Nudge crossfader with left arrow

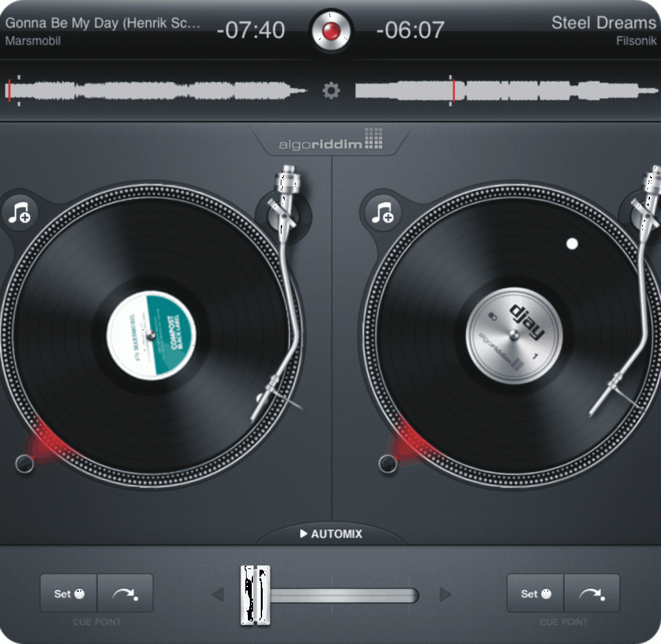coord(218,594)
